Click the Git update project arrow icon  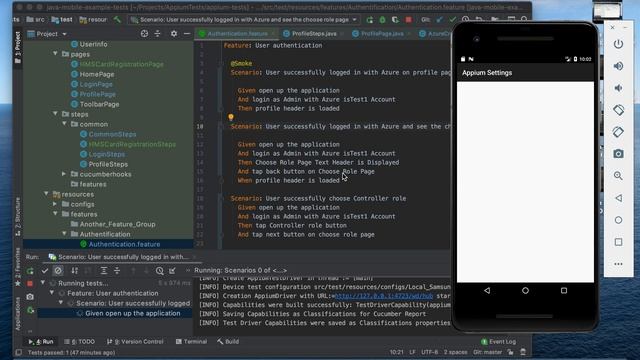coord(440,20)
